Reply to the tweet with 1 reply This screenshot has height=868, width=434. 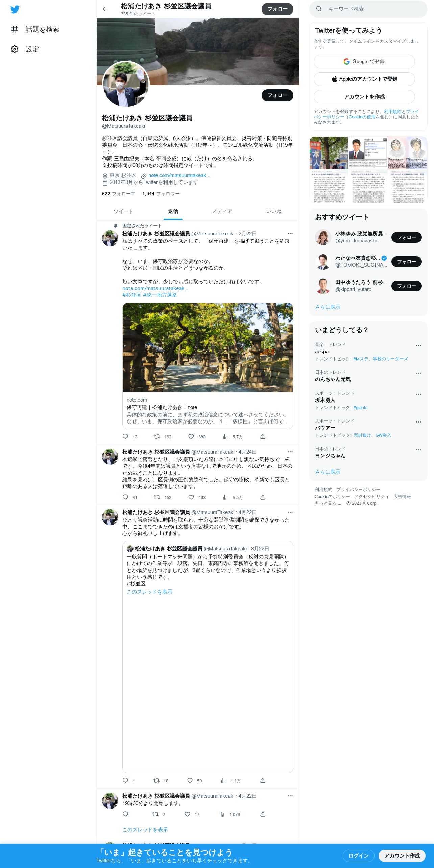(125, 780)
